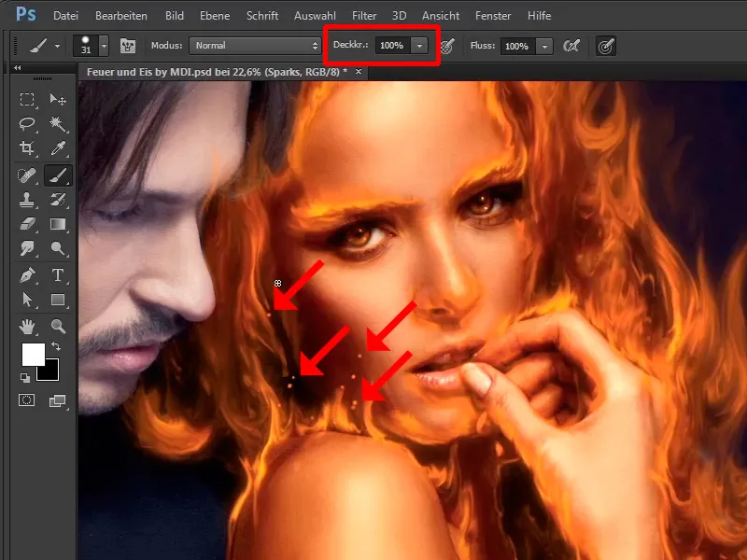Open the Filter menu
This screenshot has width=747, height=560.
[364, 16]
